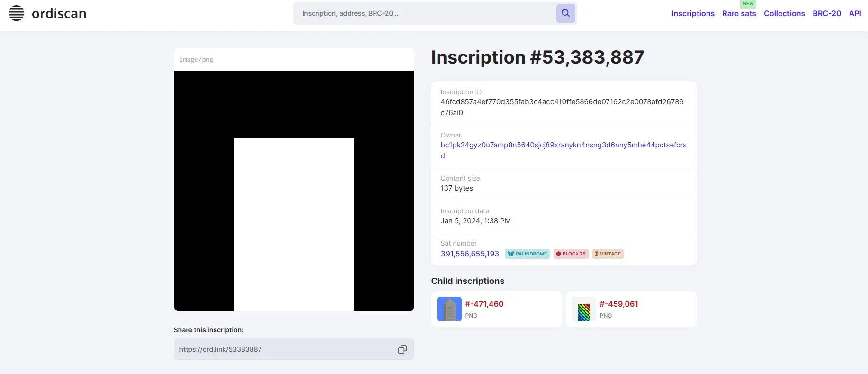This screenshot has width=868, height=374.
Task: Select the #-459,061 child inscription link
Action: [x=618, y=304]
